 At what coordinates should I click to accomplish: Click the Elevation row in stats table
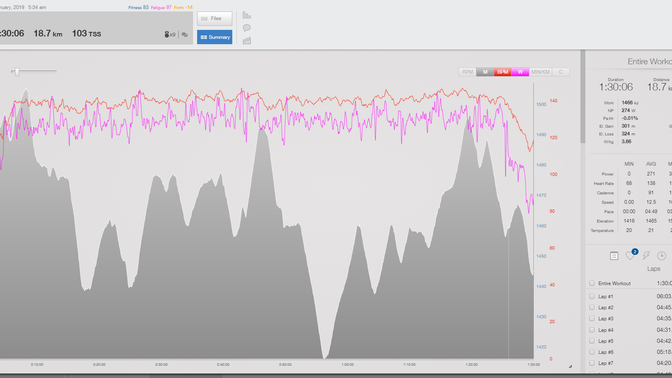[630, 221]
